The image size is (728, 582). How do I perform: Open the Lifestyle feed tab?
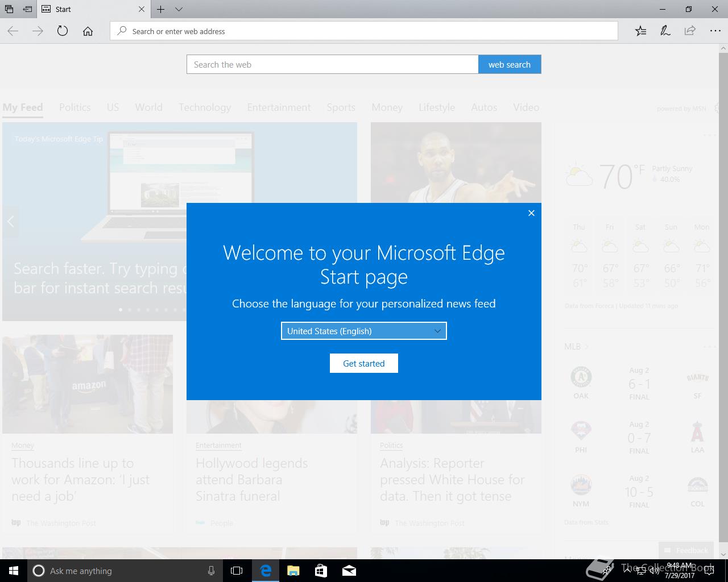(437, 107)
